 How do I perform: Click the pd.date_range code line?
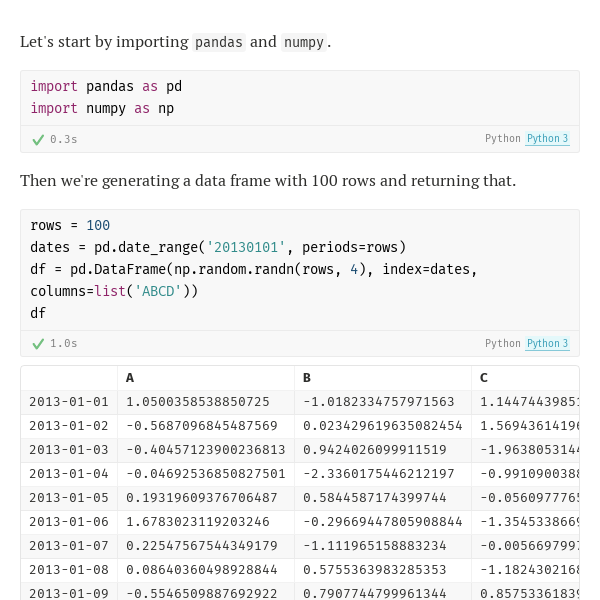click(x=218, y=248)
